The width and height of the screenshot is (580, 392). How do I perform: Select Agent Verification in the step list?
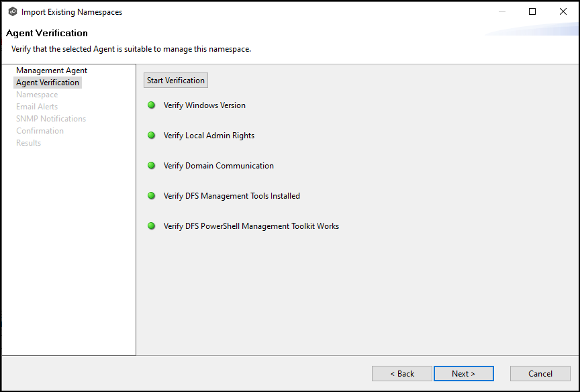(x=48, y=83)
